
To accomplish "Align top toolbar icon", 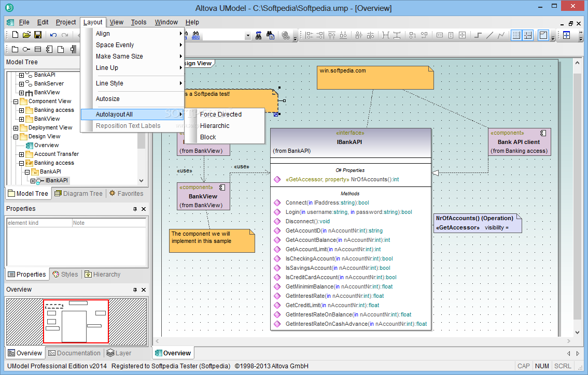I will click(332, 35).
